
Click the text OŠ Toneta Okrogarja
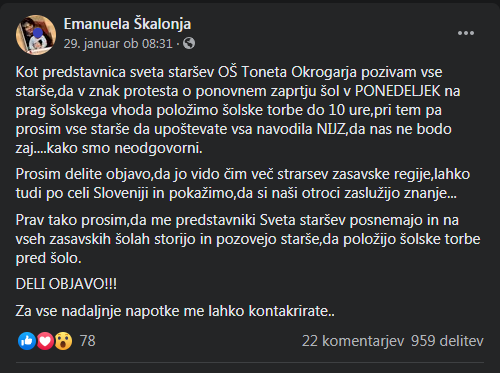287,72
